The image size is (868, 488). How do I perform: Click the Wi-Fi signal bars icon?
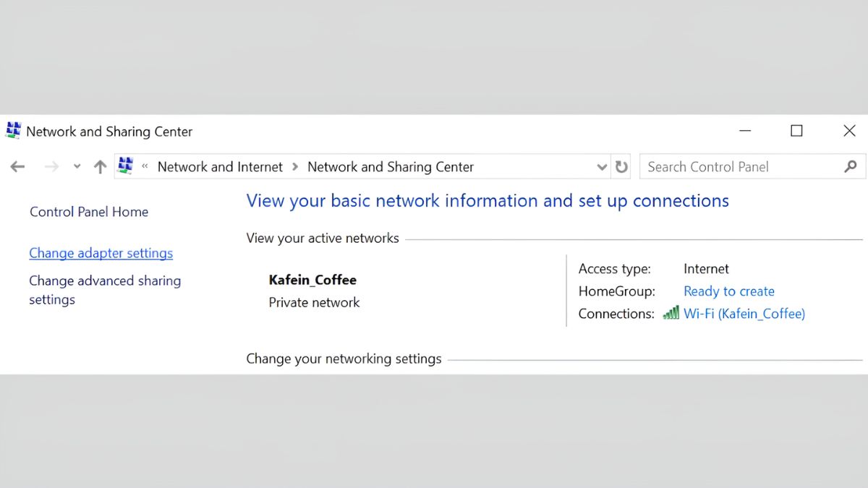(671, 312)
